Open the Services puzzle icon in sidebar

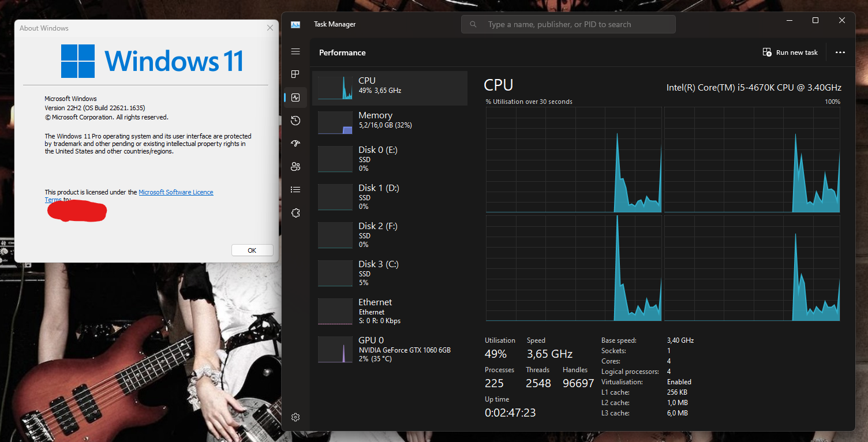(295, 213)
